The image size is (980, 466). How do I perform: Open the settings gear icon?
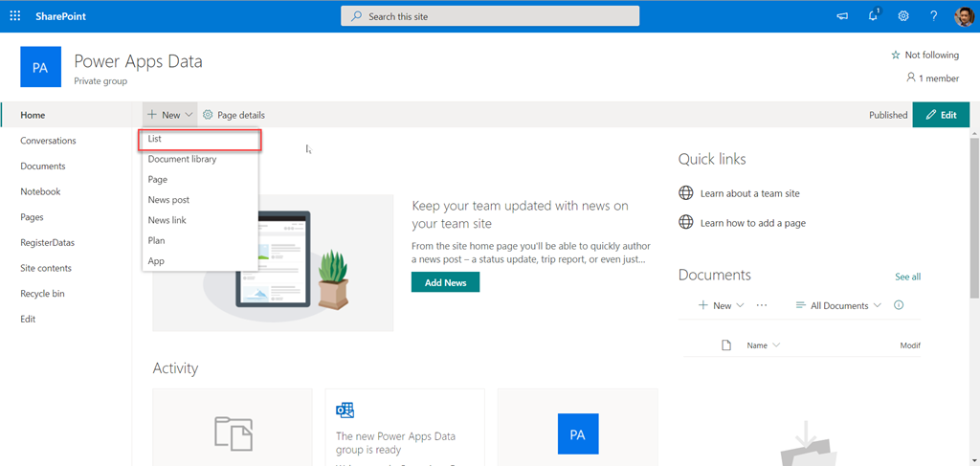pos(903,16)
